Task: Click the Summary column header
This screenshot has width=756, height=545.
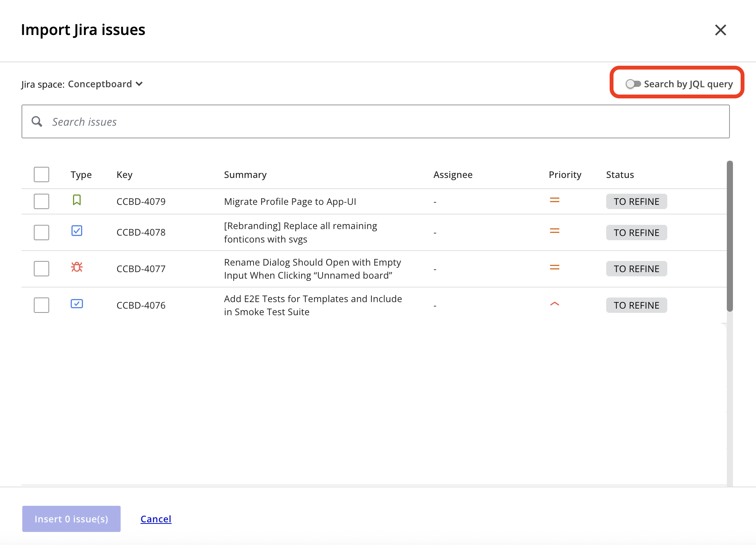Action: [x=245, y=175]
